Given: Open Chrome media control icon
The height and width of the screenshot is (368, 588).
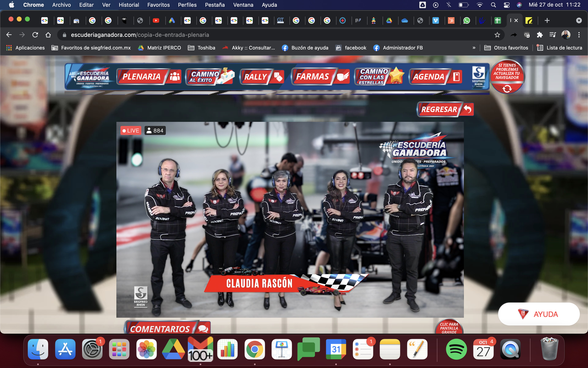Looking at the screenshot, I should coord(552,35).
